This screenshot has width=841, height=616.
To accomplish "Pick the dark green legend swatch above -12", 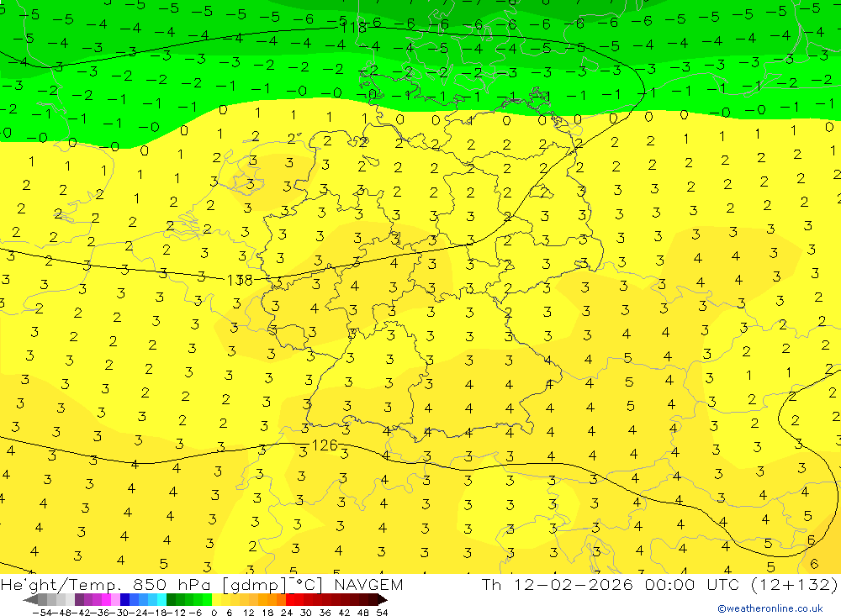I will pos(171,600).
